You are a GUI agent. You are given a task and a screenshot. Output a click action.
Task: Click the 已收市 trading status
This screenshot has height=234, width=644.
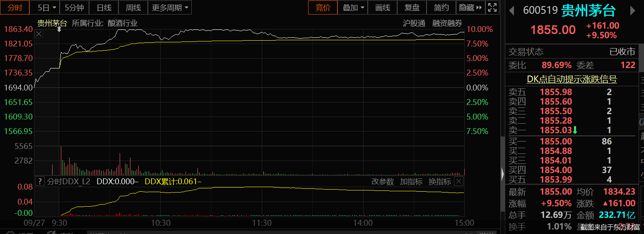click(x=622, y=52)
